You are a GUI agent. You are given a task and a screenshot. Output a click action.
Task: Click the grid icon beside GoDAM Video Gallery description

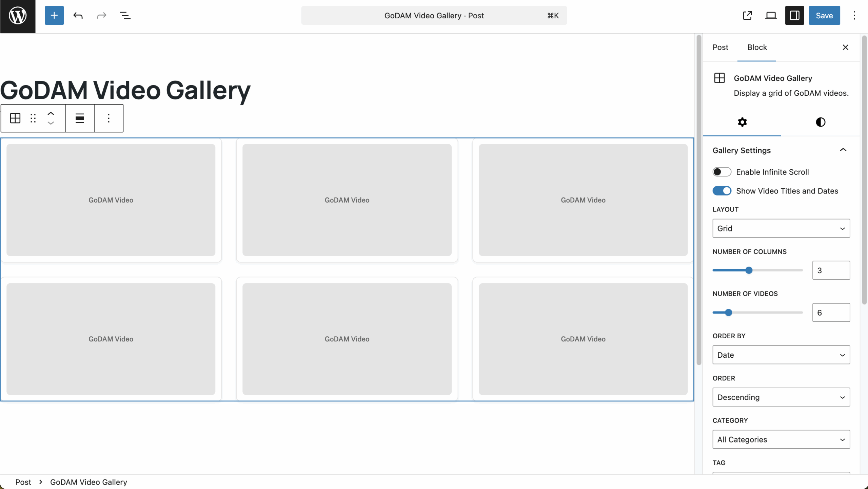pos(719,78)
